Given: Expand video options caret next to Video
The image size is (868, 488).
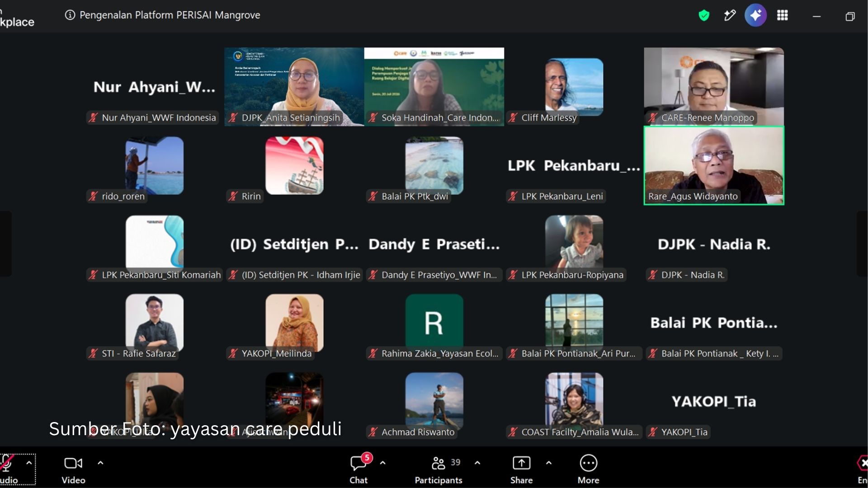Looking at the screenshot, I should pyautogui.click(x=100, y=463).
